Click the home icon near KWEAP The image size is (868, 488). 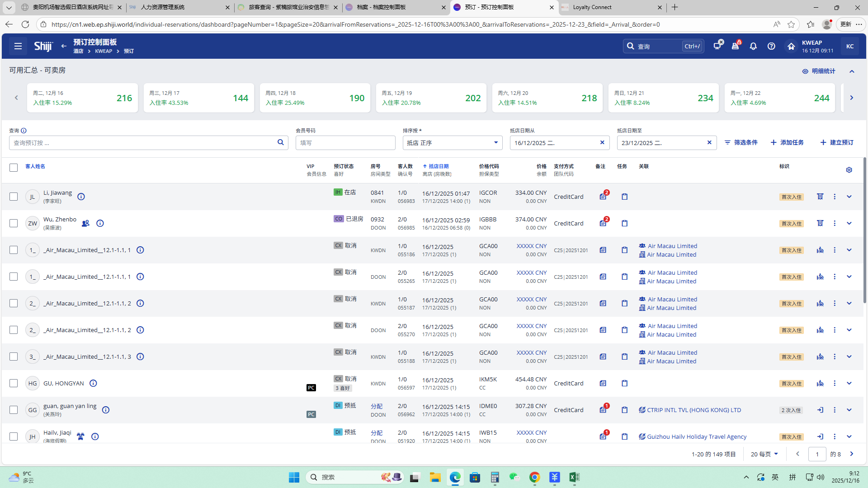tap(791, 46)
